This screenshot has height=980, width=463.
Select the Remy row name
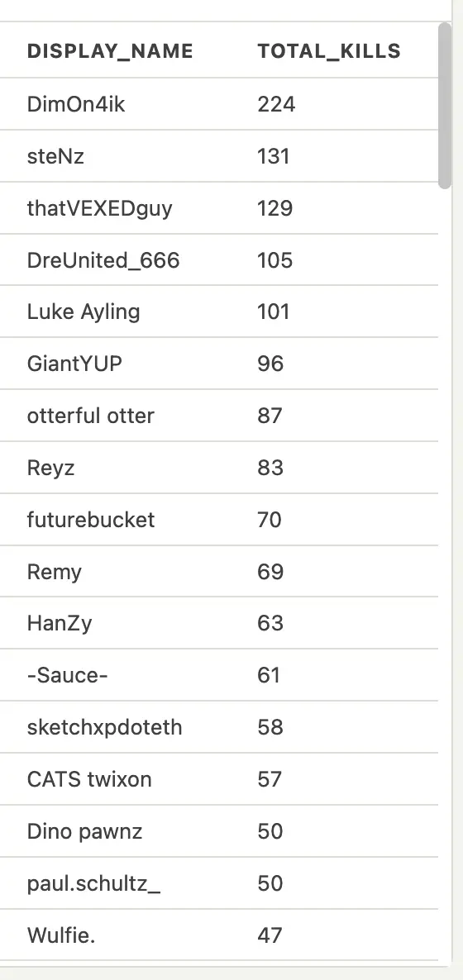[x=54, y=572]
